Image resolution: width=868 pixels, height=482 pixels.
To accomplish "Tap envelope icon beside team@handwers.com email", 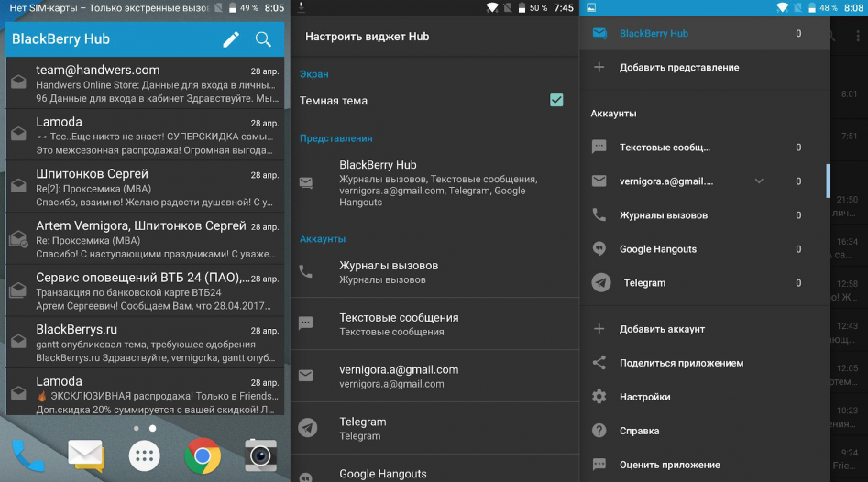I will pyautogui.click(x=18, y=82).
